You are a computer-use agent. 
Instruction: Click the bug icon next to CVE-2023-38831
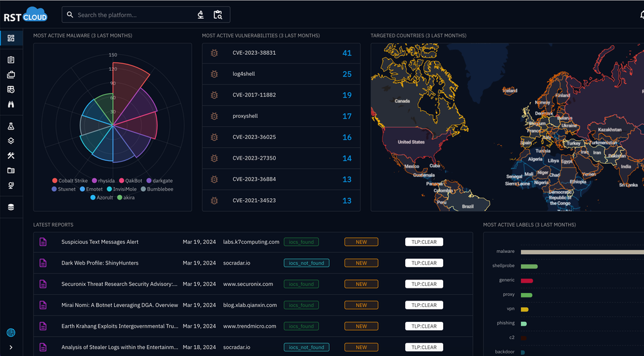click(x=214, y=53)
